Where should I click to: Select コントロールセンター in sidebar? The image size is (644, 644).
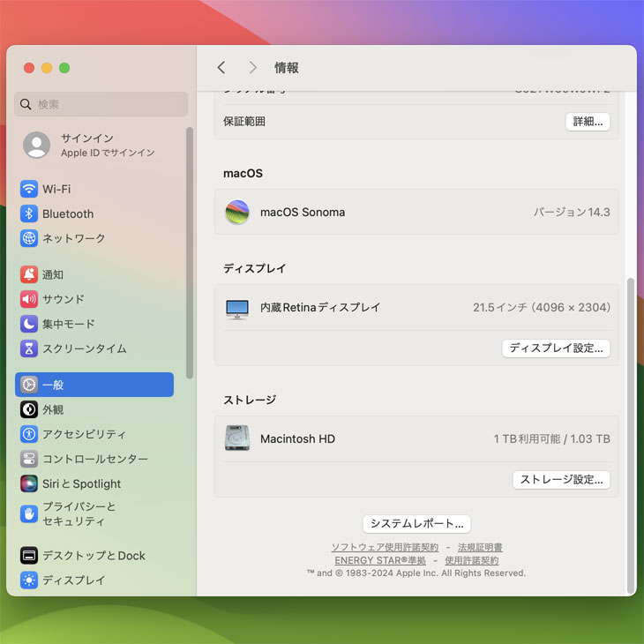[x=94, y=459]
